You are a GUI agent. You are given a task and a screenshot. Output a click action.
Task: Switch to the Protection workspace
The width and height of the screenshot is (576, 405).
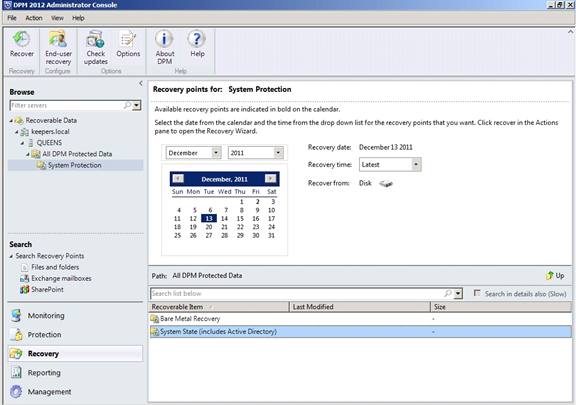click(x=75, y=334)
